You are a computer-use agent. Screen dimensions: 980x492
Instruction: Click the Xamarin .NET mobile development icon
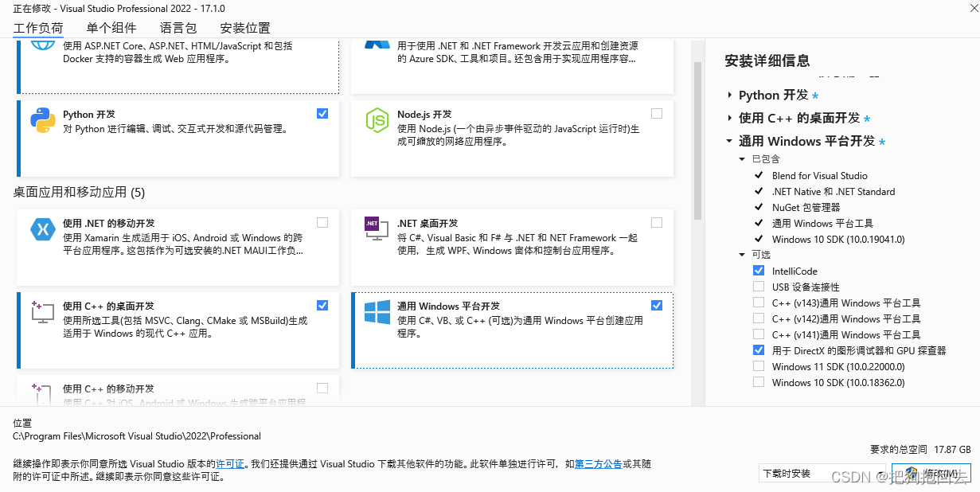pyautogui.click(x=42, y=229)
